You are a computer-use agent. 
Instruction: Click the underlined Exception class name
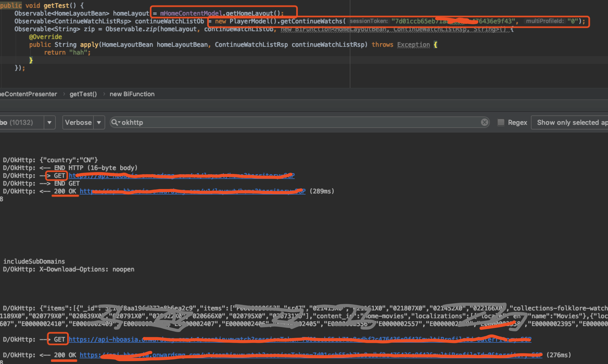[x=413, y=45]
